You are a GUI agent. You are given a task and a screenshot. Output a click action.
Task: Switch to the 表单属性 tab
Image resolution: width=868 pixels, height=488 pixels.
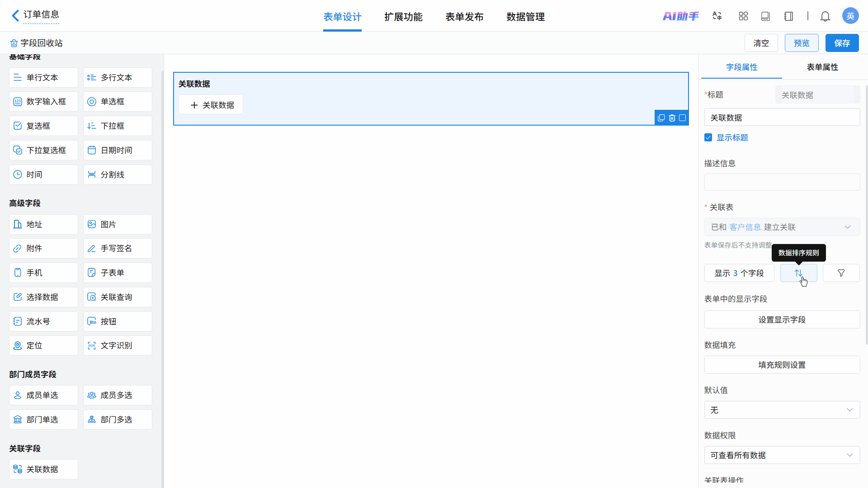822,67
